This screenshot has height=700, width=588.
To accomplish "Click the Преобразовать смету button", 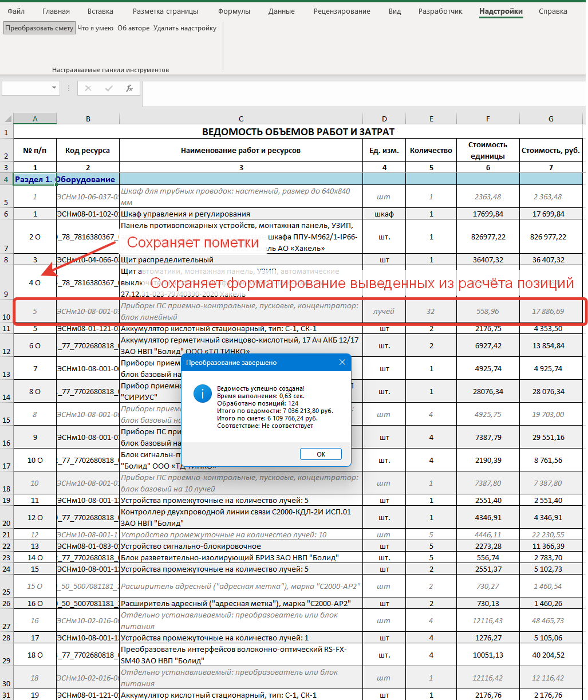I will pos(40,28).
